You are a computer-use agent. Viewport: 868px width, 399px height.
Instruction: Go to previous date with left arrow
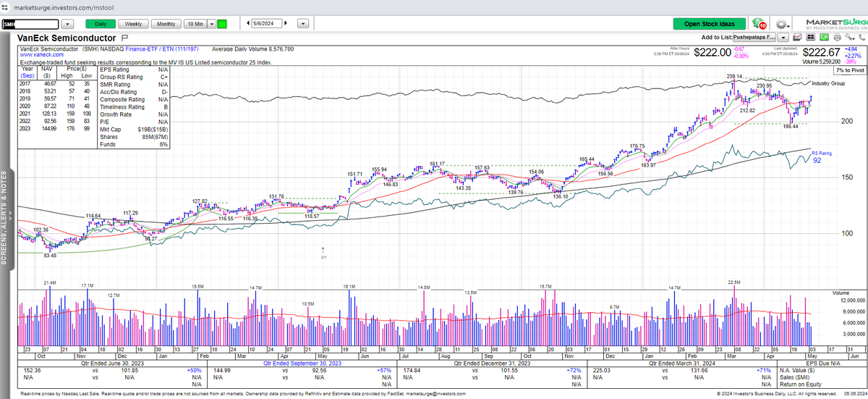coord(248,23)
